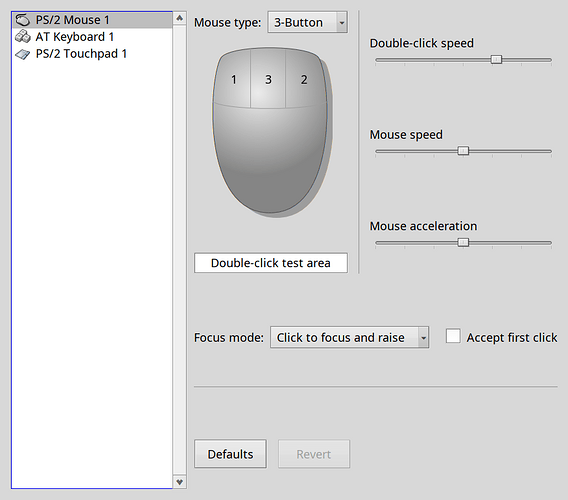Click the Mouse acceleration slider thumb

coord(463,242)
